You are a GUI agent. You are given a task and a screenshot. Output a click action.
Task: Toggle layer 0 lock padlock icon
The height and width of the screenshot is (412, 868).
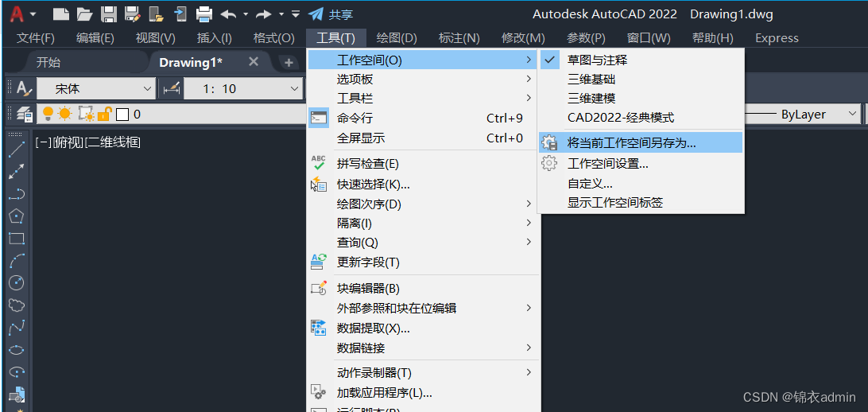tap(104, 114)
